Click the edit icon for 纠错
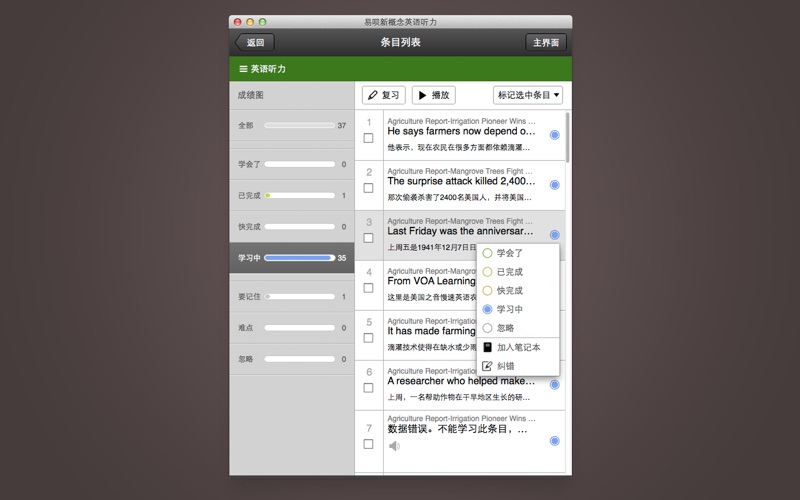Viewport: 800px width, 500px height. click(x=487, y=366)
